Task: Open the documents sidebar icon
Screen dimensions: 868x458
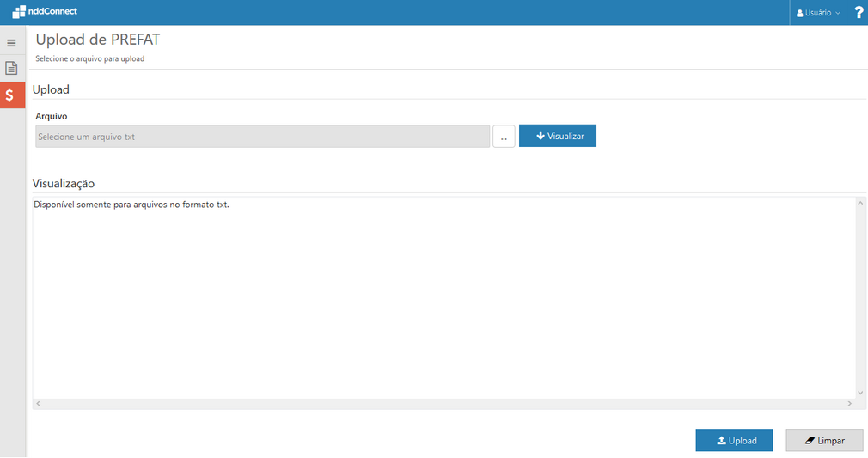Action: point(12,68)
